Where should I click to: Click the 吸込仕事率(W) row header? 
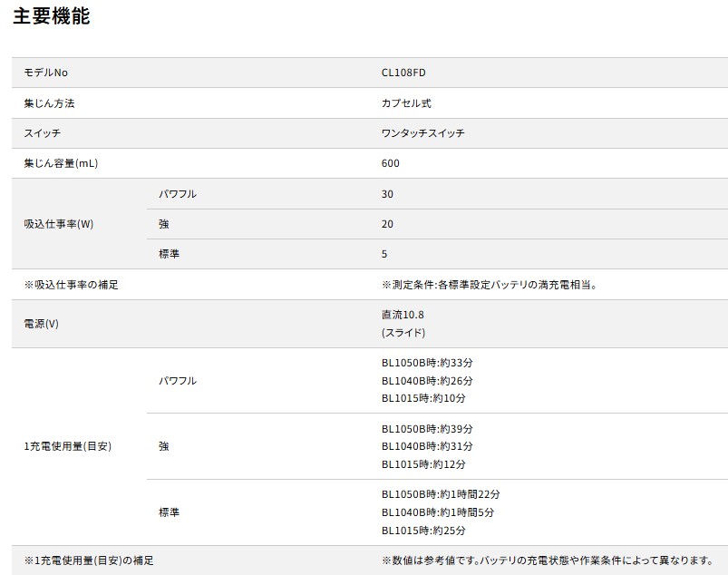[58, 224]
